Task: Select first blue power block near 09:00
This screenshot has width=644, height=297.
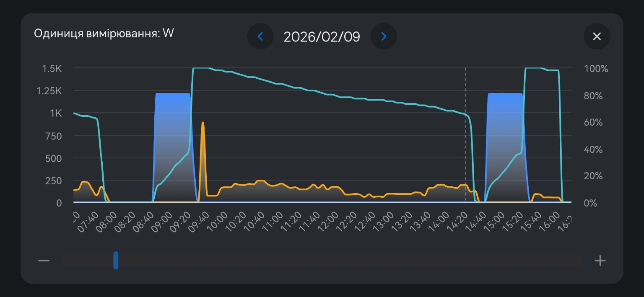Action: 173,126
